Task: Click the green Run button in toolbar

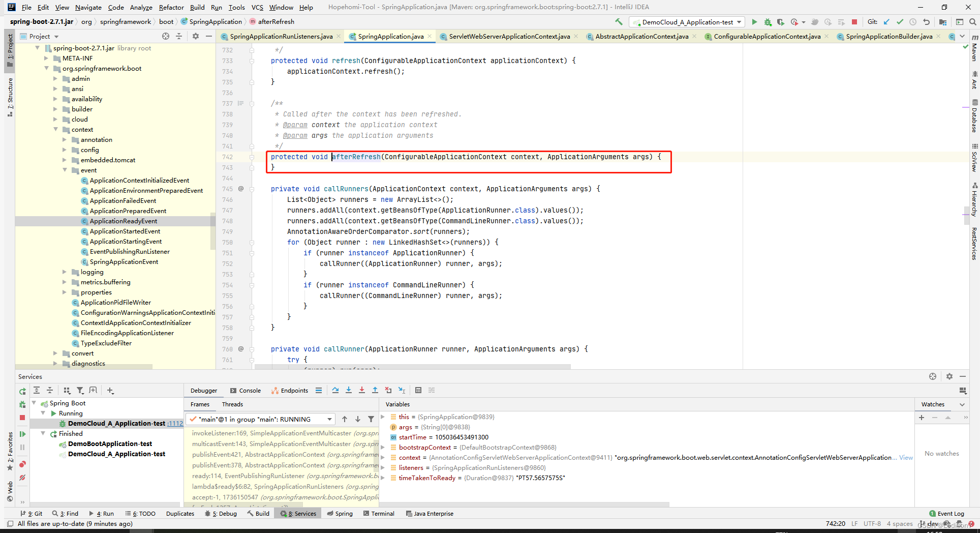Action: click(x=754, y=22)
